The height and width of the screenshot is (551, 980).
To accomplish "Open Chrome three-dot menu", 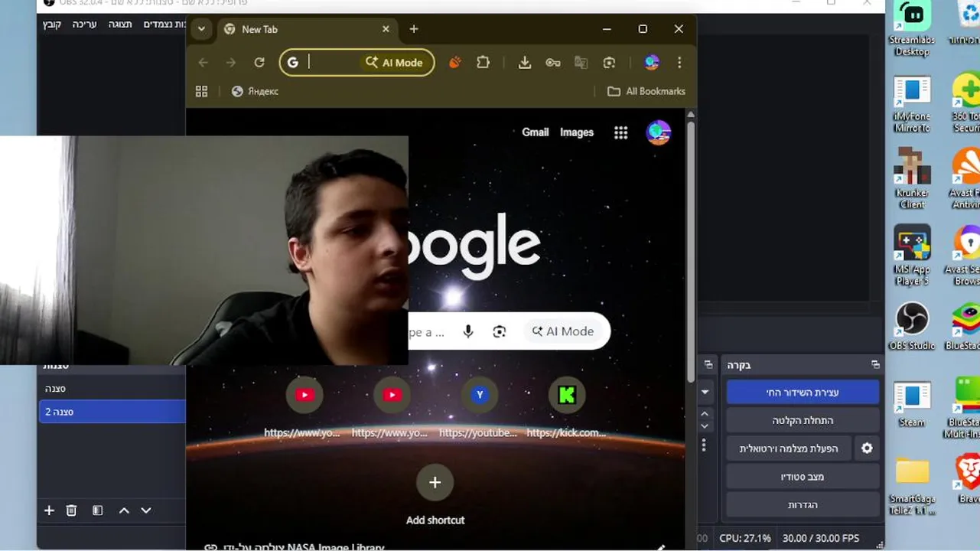I will coord(679,63).
